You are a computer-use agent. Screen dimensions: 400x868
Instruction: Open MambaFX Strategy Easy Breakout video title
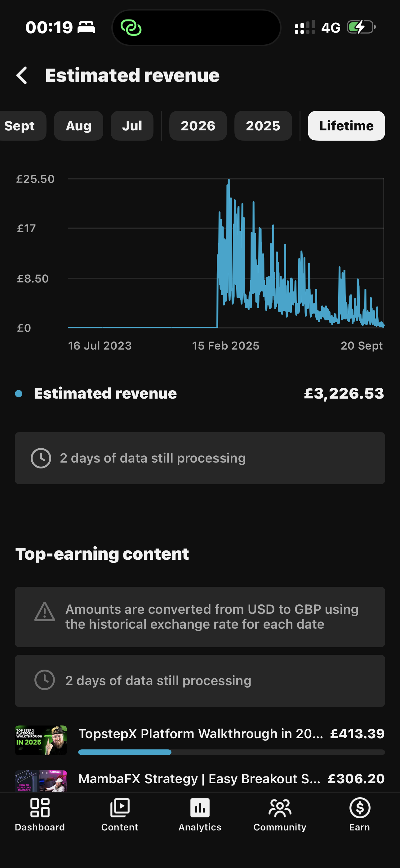(x=199, y=779)
